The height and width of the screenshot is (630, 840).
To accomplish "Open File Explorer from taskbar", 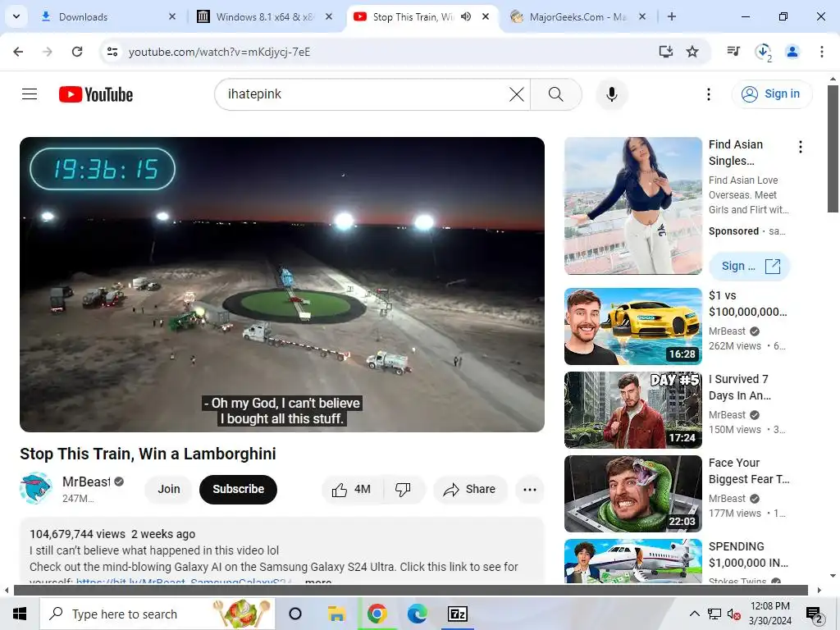I will click(x=336, y=614).
